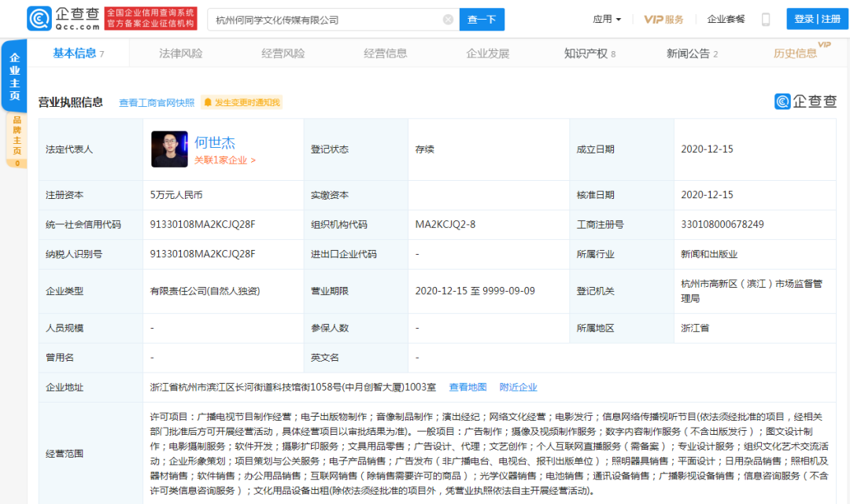Click the 营业执照信息 section heading
The height and width of the screenshot is (504, 850).
tap(71, 102)
